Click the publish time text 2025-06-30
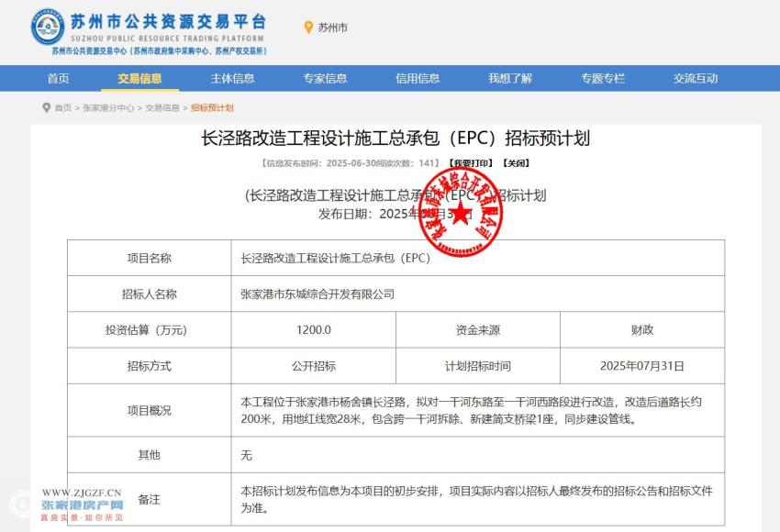This screenshot has width=780, height=532. pos(352,163)
